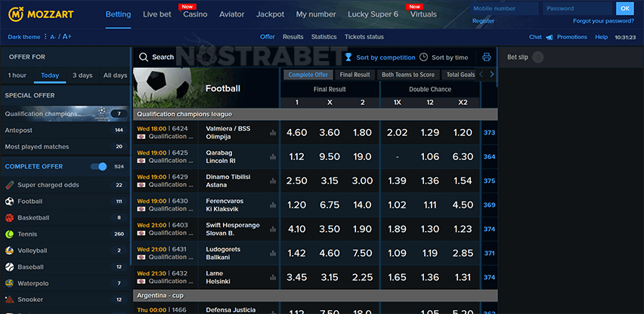Viewport: 644px width, 314px height.
Task: Open Most played matches
Action: (x=66, y=146)
